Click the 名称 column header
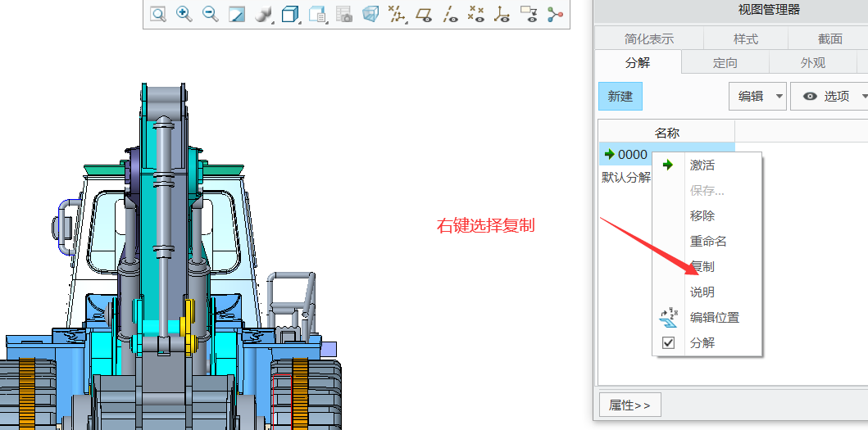 (x=666, y=133)
